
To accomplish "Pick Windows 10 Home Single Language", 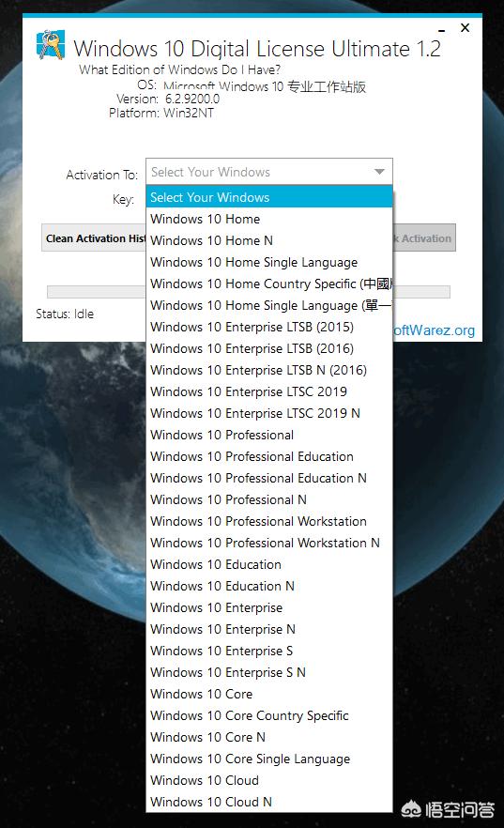I will [269, 262].
